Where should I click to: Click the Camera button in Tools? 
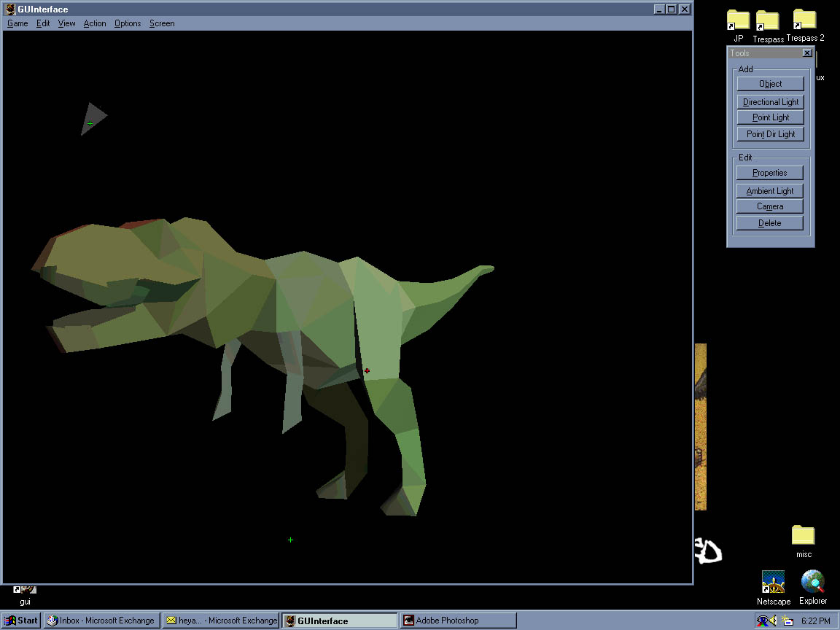coord(770,206)
